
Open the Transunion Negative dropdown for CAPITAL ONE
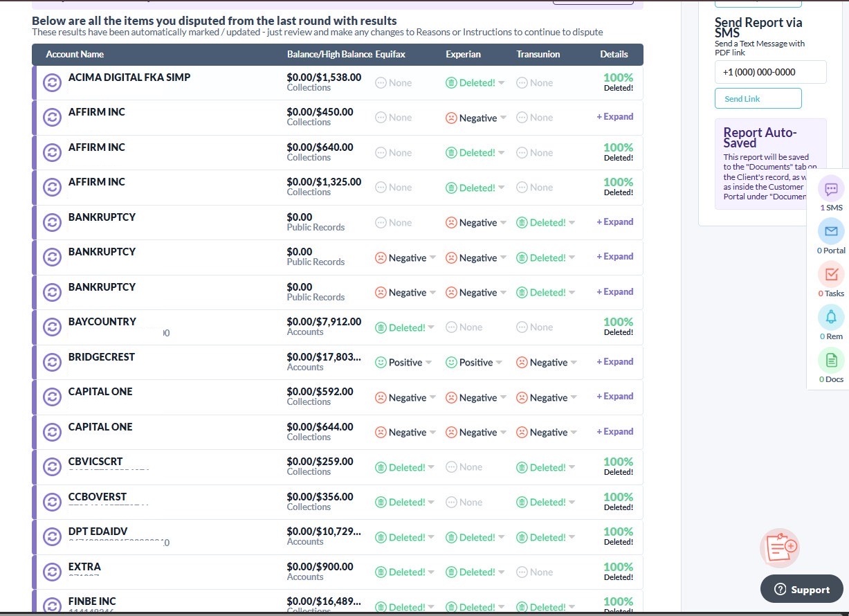[x=547, y=397]
